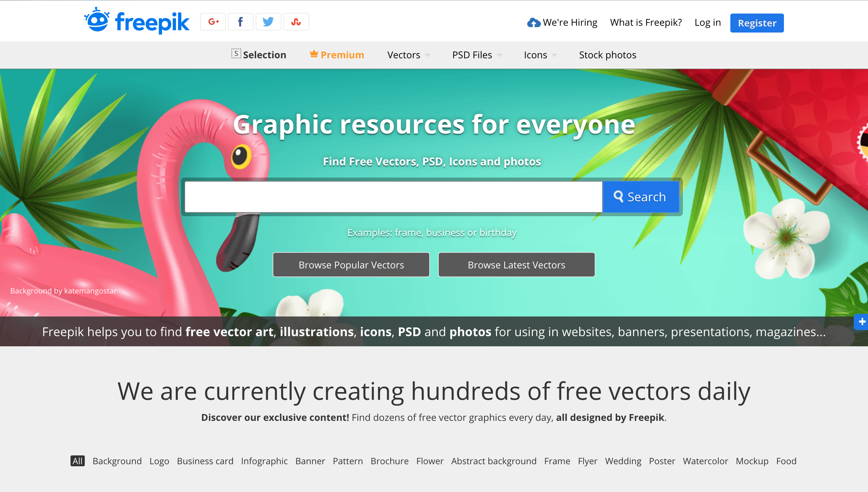Filter by Brochure category
868x492 pixels.
pos(390,461)
